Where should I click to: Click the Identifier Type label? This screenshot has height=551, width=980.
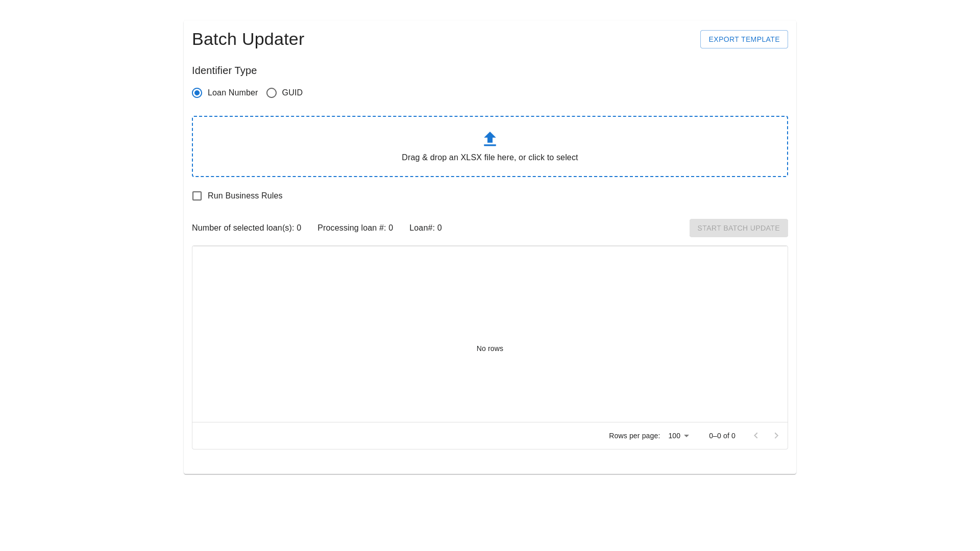[224, 70]
